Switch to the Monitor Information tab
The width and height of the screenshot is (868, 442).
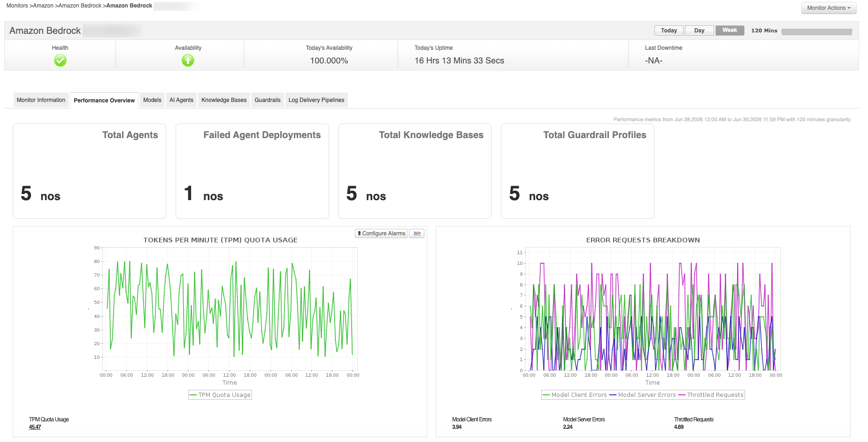coord(41,100)
